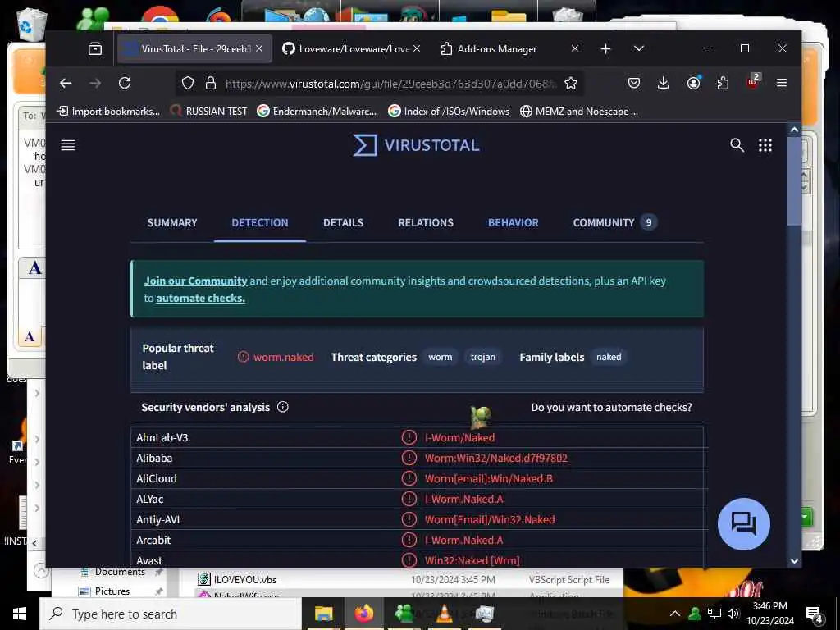Open VLC from the taskbar
Image resolution: width=840 pixels, height=630 pixels.
click(444, 614)
